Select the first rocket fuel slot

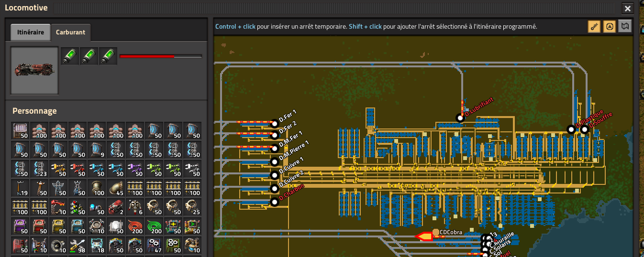[x=70, y=56]
